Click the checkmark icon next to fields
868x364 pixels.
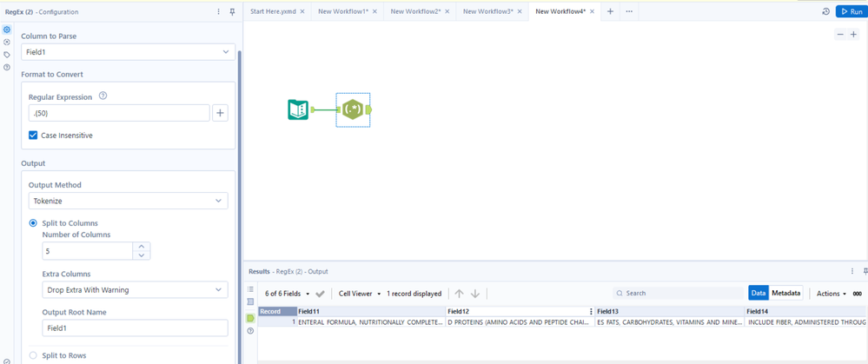320,294
